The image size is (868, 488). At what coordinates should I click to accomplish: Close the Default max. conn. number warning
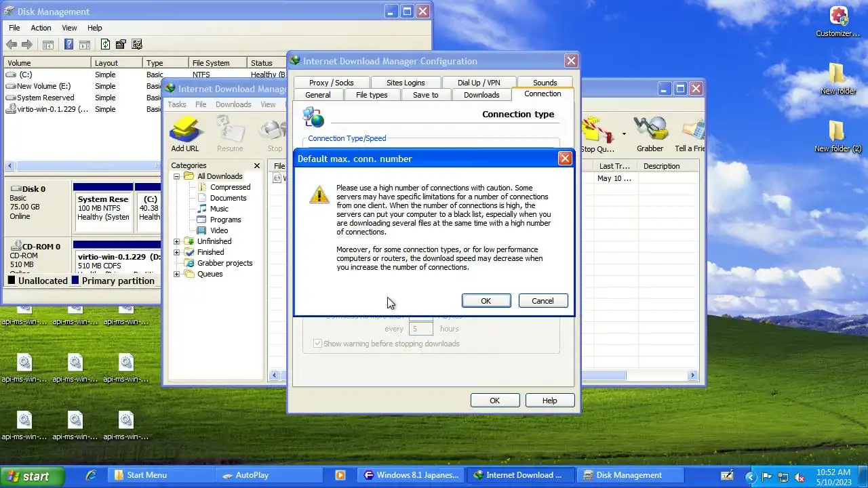click(x=564, y=159)
